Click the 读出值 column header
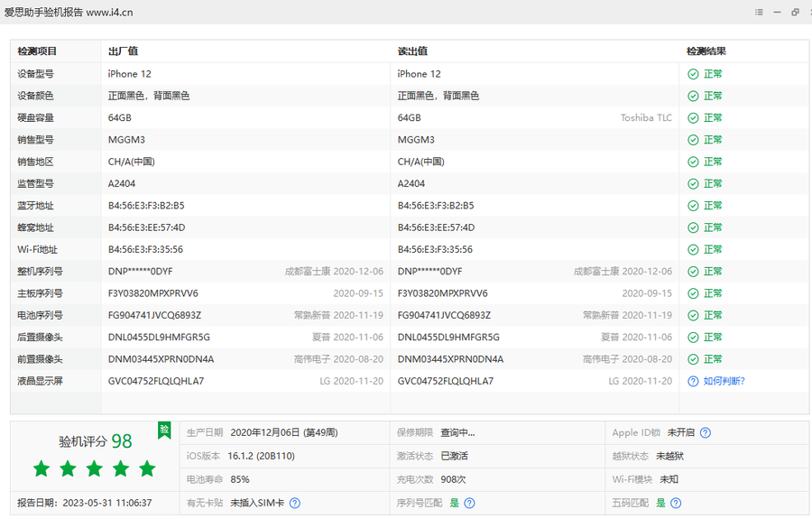 click(x=412, y=51)
